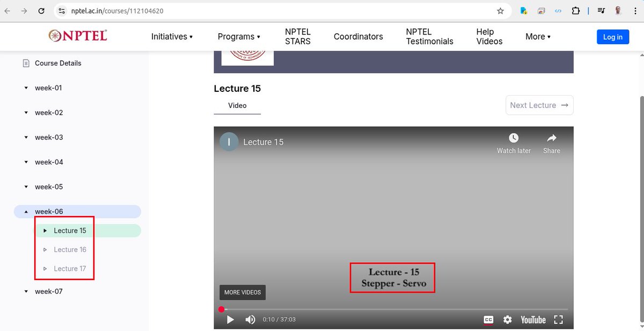This screenshot has height=331, width=644.
Task: View site information icon in address bar
Action: coord(62,11)
